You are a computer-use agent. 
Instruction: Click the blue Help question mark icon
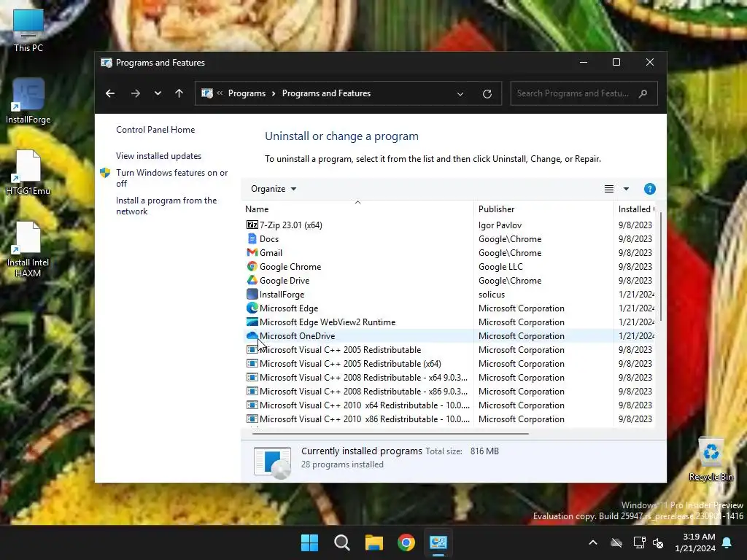tap(649, 189)
